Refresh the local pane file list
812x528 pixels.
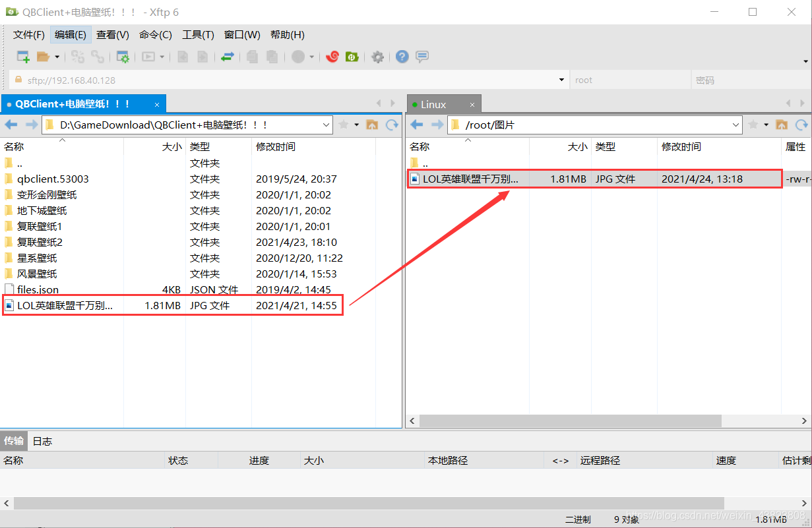click(392, 125)
